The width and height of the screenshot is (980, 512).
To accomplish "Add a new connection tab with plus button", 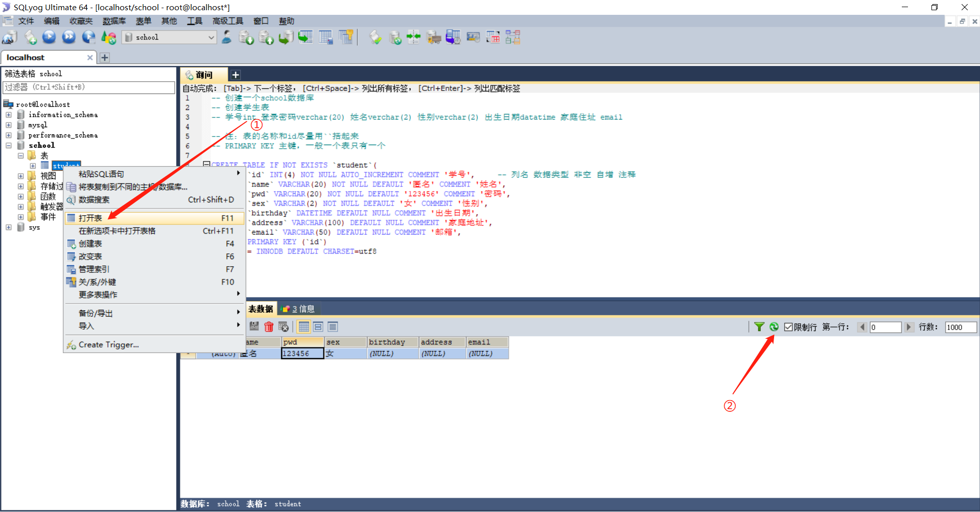I will point(105,58).
